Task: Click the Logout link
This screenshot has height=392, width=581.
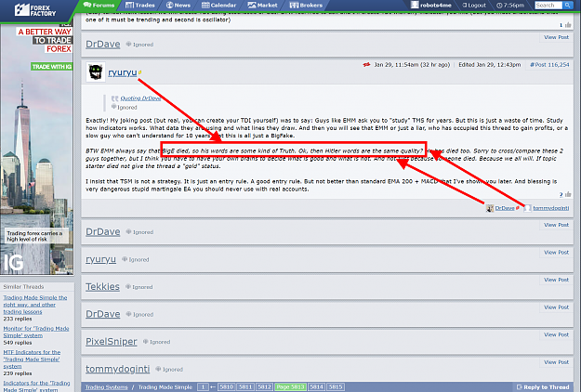Action: [474, 6]
